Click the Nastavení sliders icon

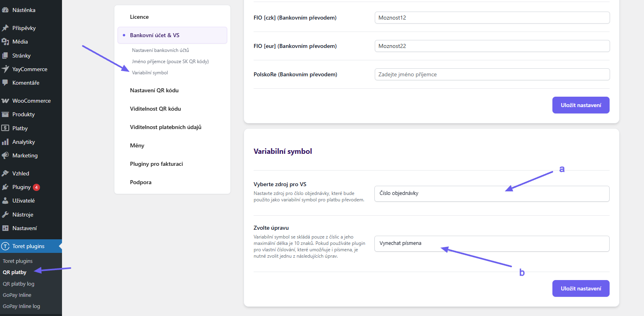[x=5, y=228]
